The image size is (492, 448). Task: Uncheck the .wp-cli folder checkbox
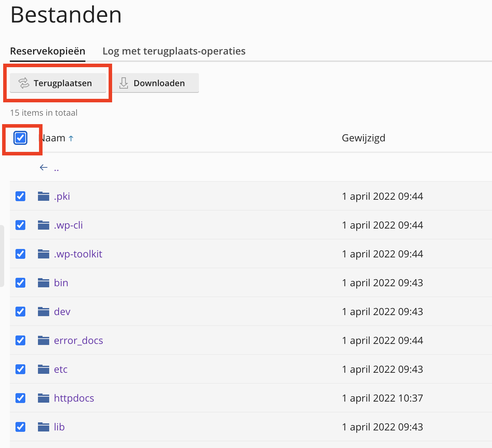20,225
